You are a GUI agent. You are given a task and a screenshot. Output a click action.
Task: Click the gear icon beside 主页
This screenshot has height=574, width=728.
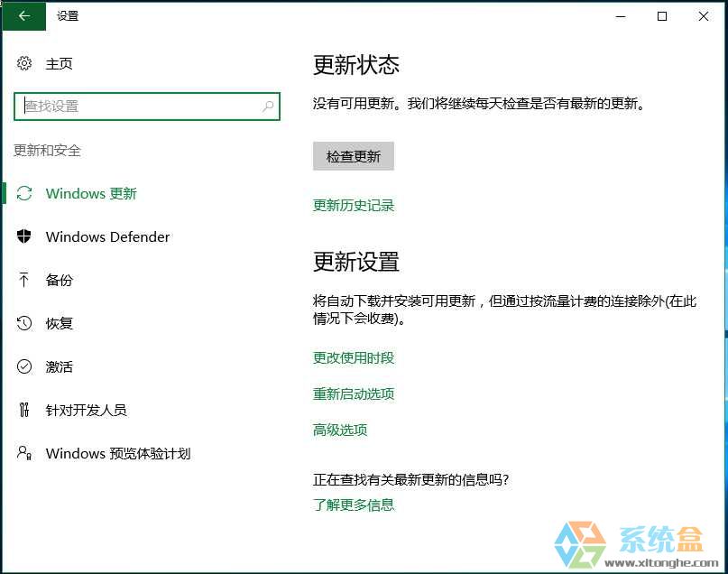24,63
